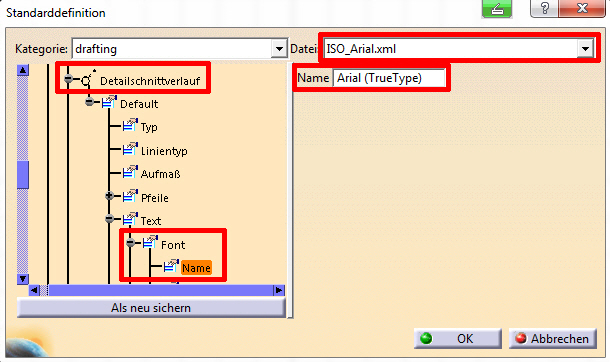Viewport: 610px width, 362px height.
Task: Click the Als neu sichern button
Action: [x=151, y=308]
